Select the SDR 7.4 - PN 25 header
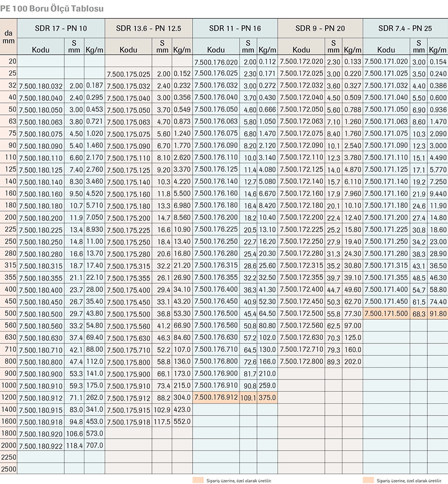 tap(405, 28)
